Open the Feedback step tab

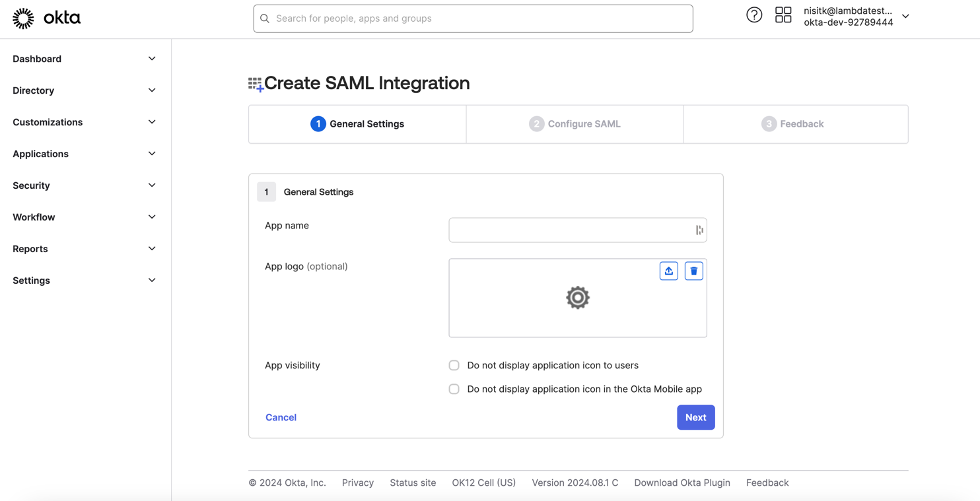pyautogui.click(x=792, y=123)
